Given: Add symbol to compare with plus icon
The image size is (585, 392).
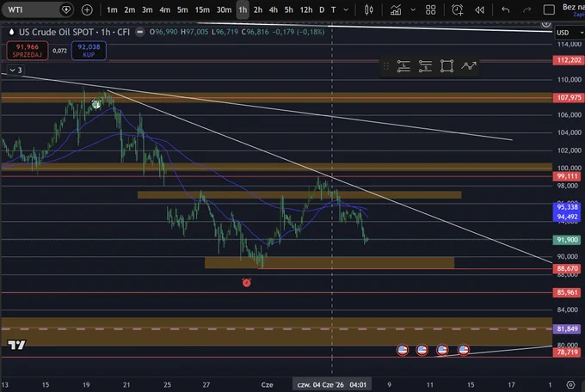Looking at the screenshot, I should [x=87, y=10].
